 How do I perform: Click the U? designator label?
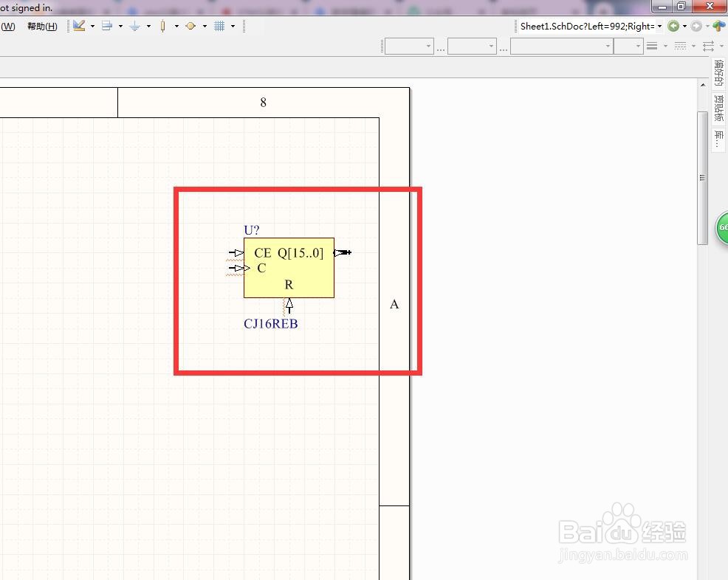click(x=252, y=230)
